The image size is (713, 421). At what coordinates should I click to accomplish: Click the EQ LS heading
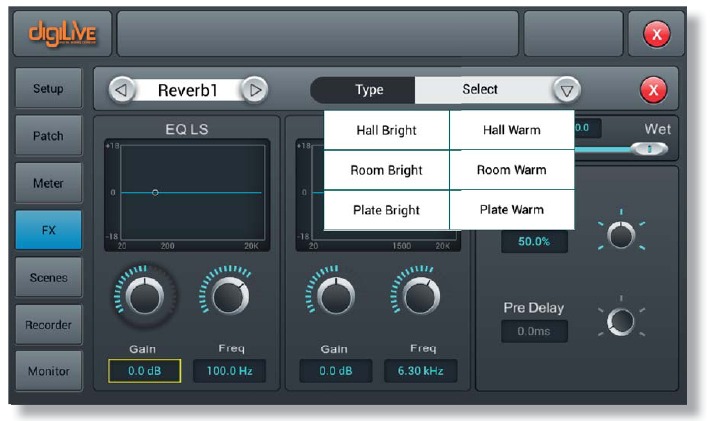click(187, 130)
